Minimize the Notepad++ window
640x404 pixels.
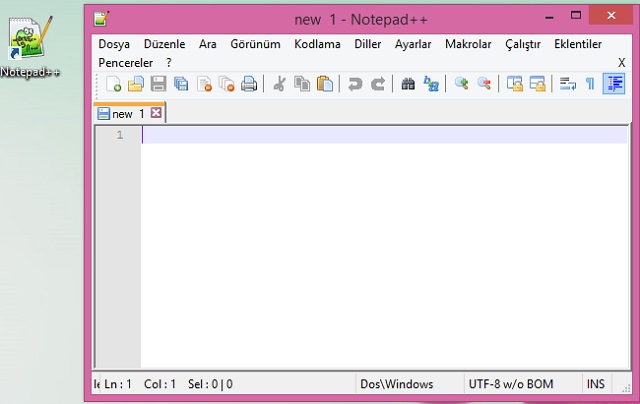click(549, 17)
